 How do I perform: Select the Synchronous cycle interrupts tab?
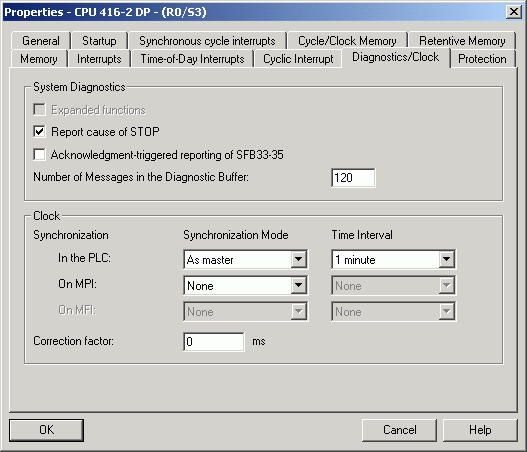[207, 41]
